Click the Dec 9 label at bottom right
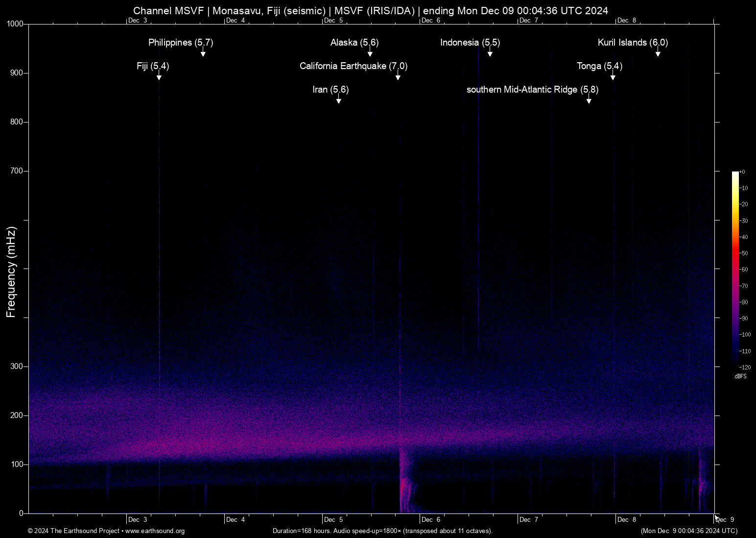756x538 pixels. click(726, 519)
